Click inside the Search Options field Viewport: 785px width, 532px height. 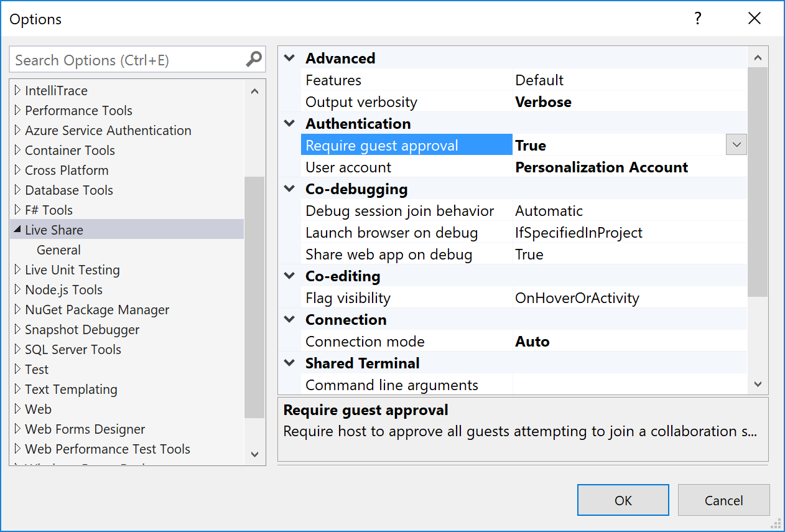[124, 59]
